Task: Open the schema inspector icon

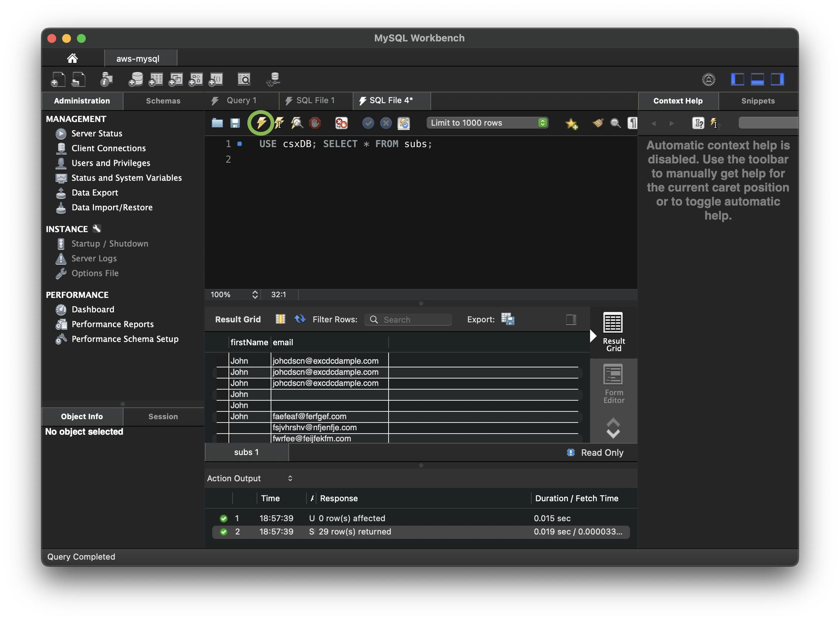Action: tap(106, 79)
